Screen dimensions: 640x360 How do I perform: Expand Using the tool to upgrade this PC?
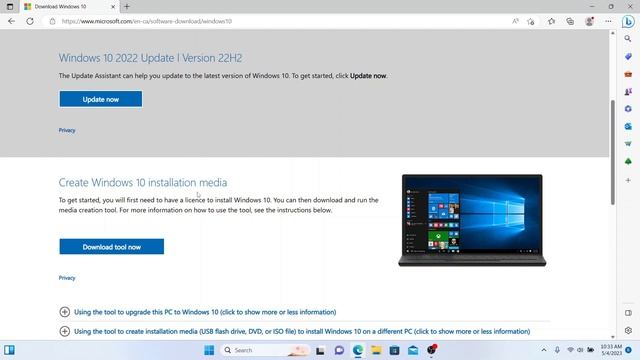click(198, 312)
